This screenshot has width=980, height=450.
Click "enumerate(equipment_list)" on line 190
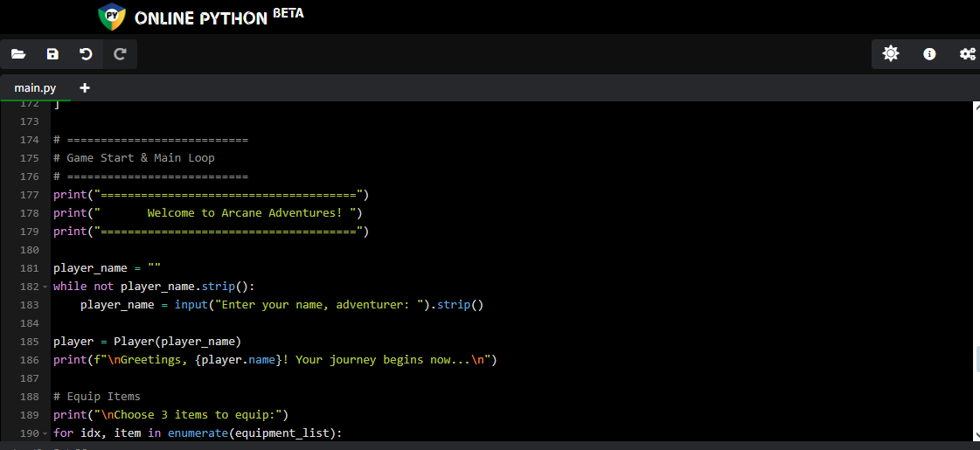(x=252, y=433)
